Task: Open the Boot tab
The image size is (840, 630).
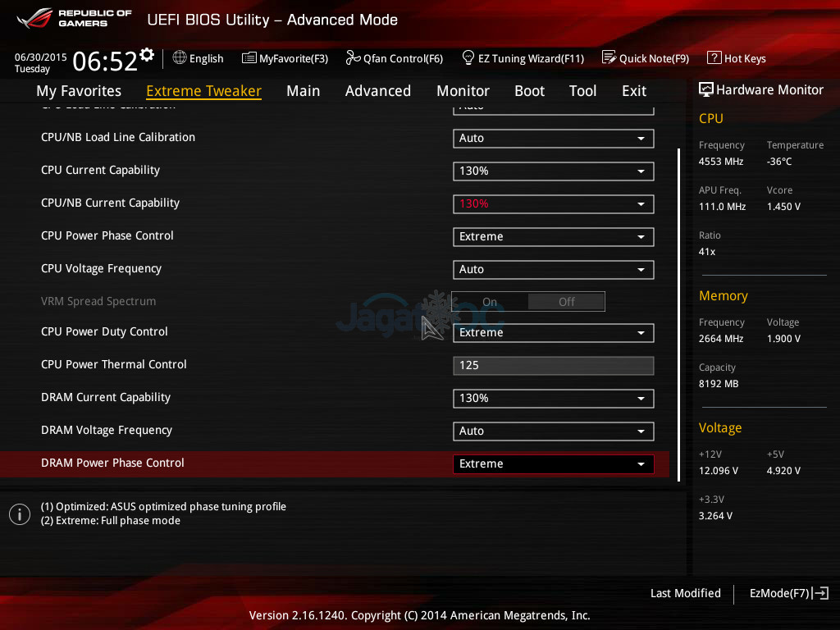Action: 529,91
